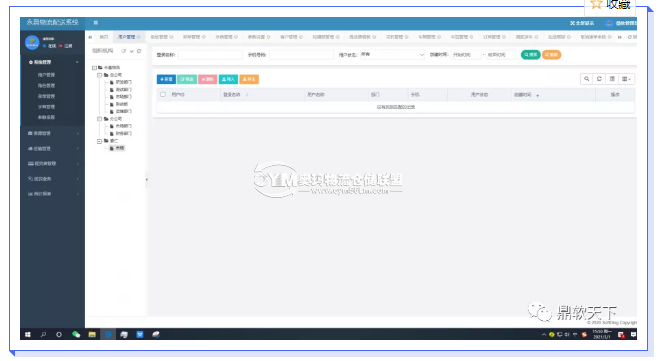Click the edit icon in the organization panel header

click(124, 51)
